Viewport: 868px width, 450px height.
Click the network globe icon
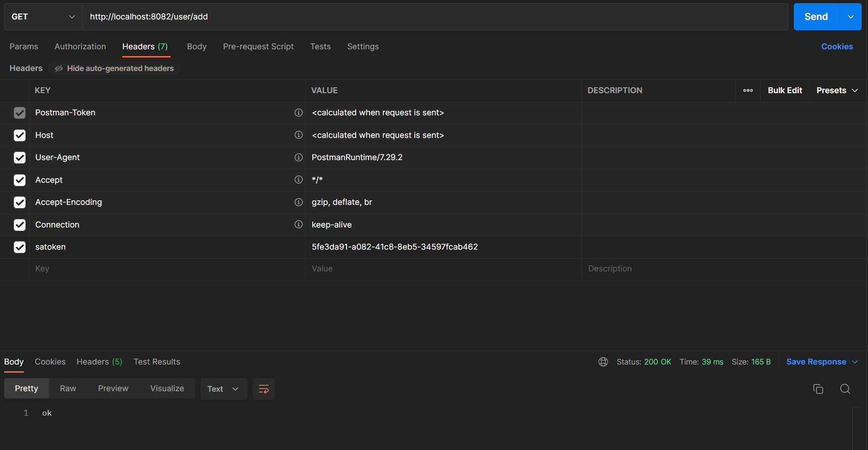(603, 362)
